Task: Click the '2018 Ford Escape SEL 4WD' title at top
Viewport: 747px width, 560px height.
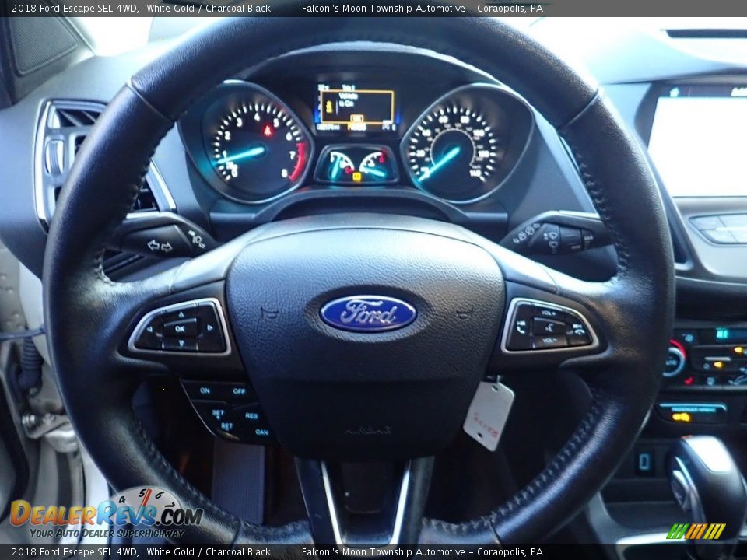Action: coord(75,8)
